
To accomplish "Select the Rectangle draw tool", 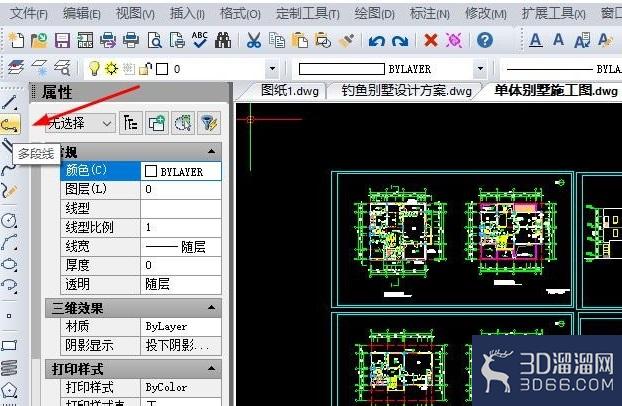I will click(9, 346).
